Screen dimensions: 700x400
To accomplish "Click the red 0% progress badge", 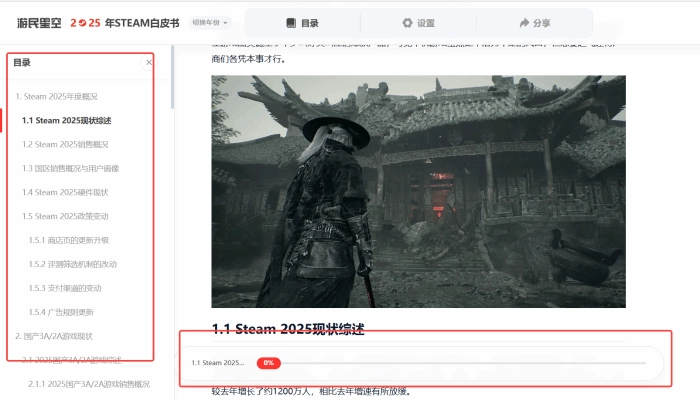I will 268,363.
